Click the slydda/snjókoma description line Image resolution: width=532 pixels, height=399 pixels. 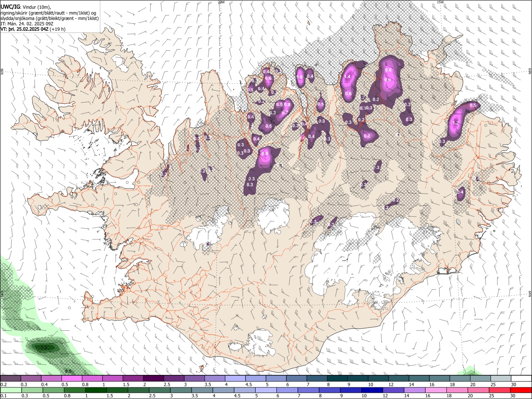point(50,18)
